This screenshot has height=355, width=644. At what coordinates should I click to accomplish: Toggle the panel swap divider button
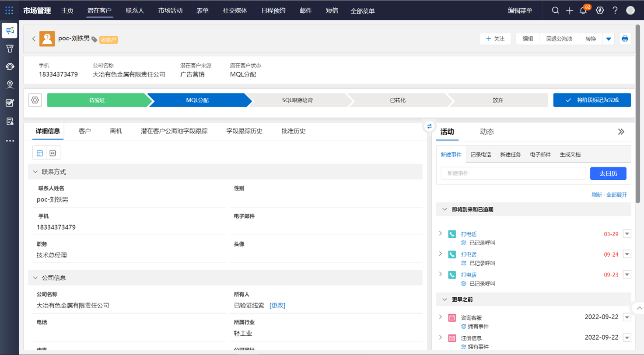429,126
